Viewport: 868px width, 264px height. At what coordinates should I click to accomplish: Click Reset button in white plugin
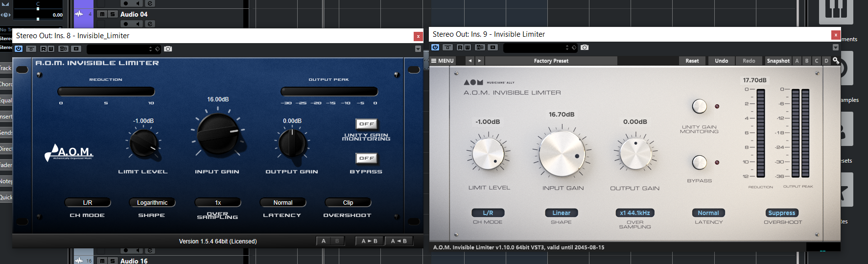point(692,61)
